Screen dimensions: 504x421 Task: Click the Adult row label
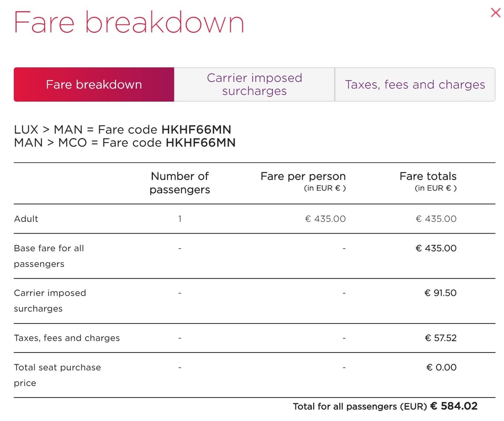click(x=26, y=219)
